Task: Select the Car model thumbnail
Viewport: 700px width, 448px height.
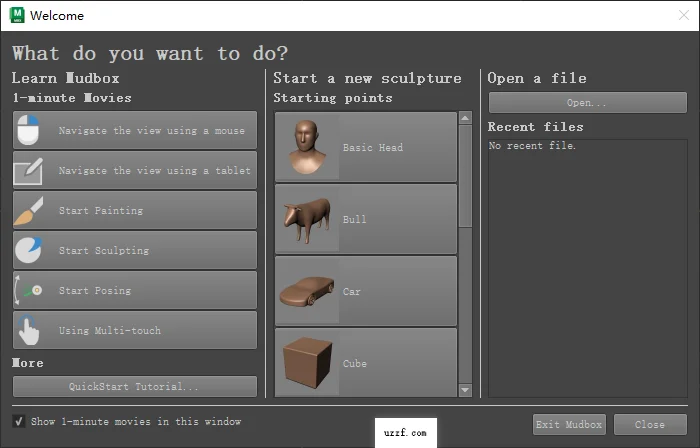Action: (307, 291)
